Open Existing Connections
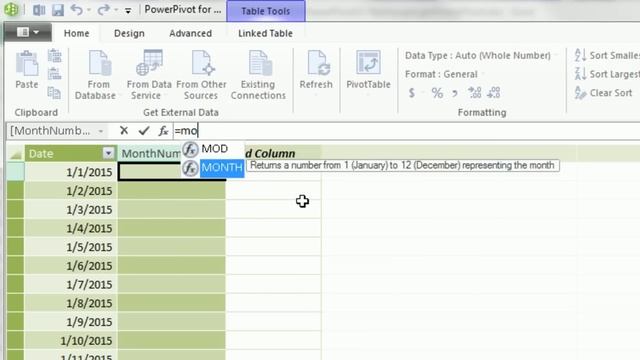This screenshot has height=360, width=640. [258, 75]
